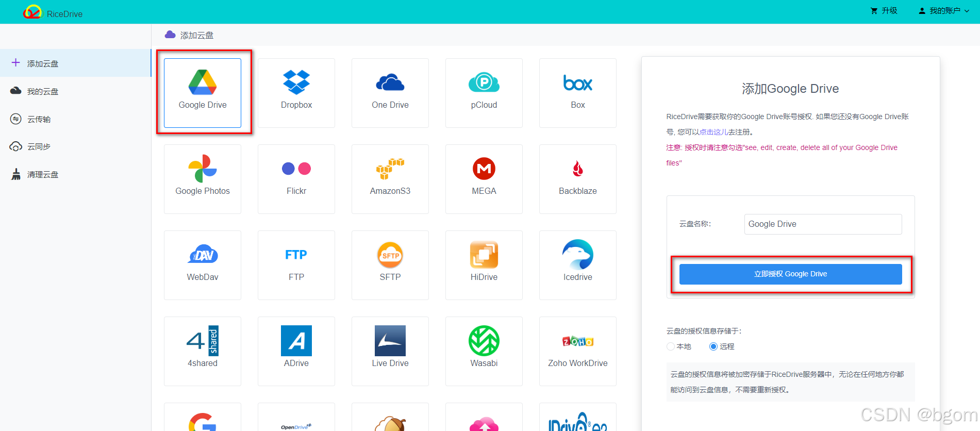
Task: Select the Google Photos icon
Action: (x=203, y=169)
